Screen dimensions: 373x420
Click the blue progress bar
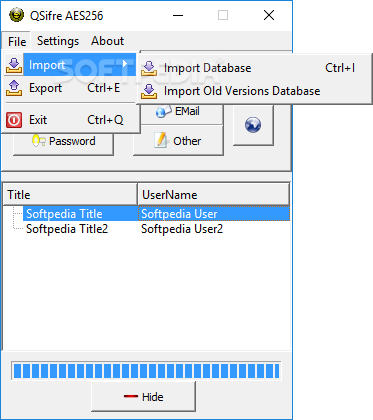146,371
